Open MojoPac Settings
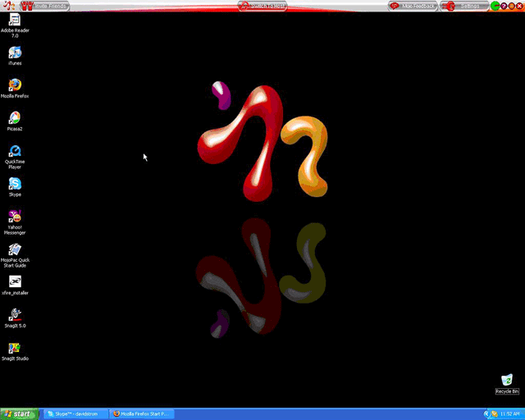Image resolution: width=525 pixels, height=420 pixels. tap(464, 6)
